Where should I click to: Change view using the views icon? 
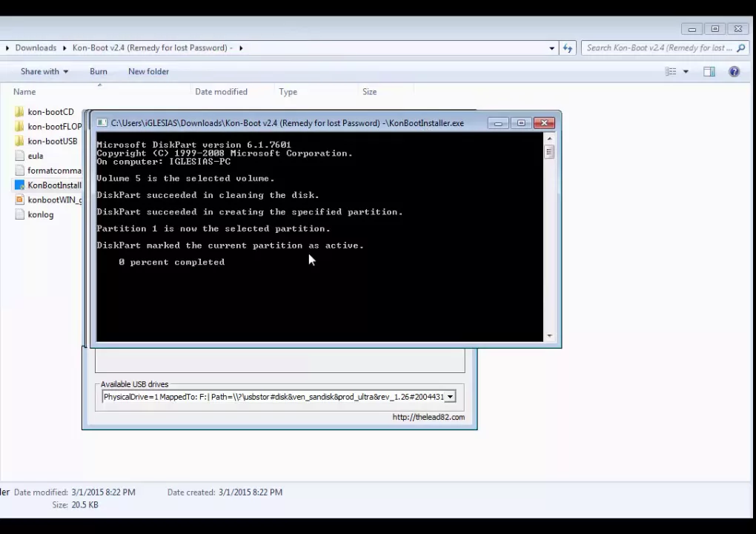671,72
